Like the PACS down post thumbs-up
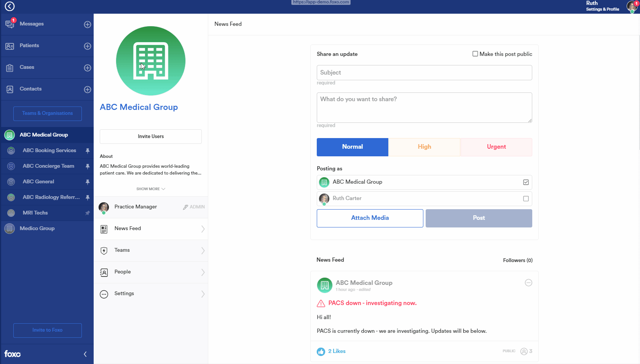Image resolution: width=640 pixels, height=364 pixels. tap(321, 351)
